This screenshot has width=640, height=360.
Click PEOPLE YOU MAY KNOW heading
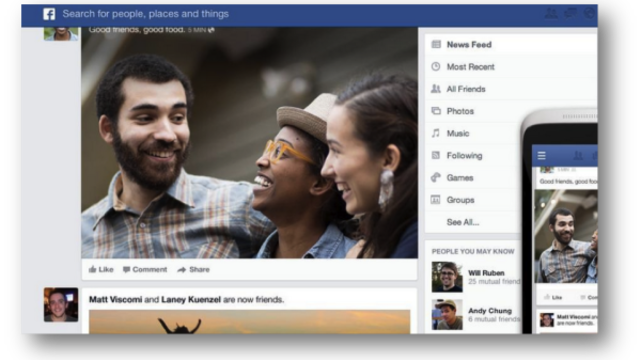(473, 251)
